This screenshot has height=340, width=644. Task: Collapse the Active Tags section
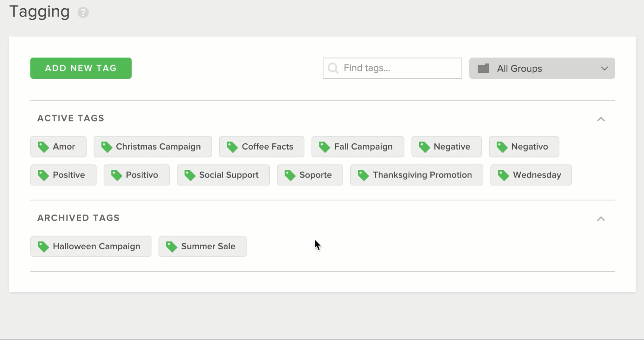pyautogui.click(x=601, y=119)
